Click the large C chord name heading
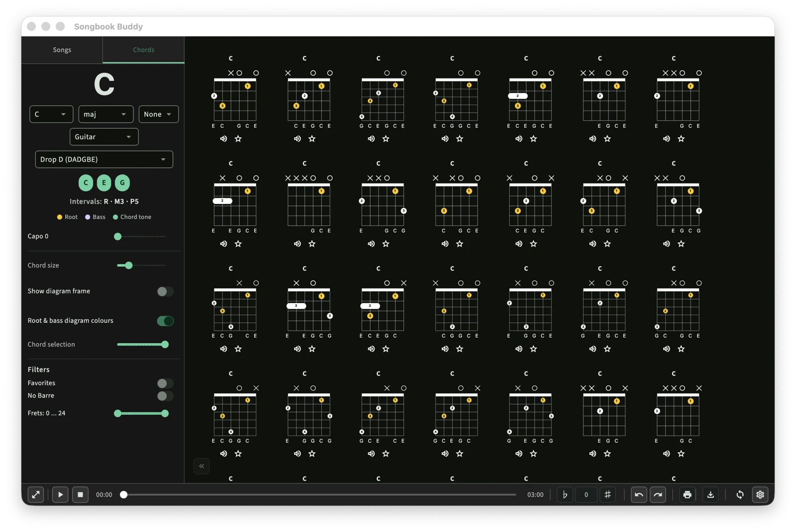Screen dimensions: 796x532 [x=104, y=85]
